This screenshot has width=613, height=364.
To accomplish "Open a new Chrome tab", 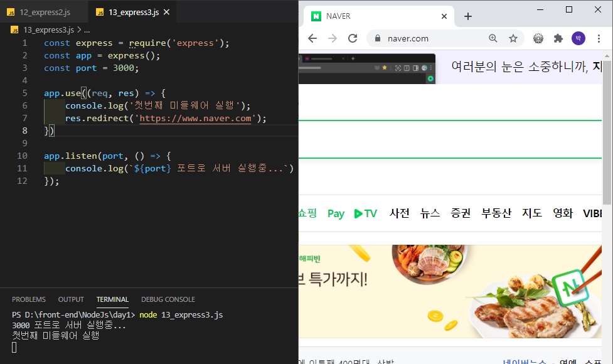I will coord(468,16).
